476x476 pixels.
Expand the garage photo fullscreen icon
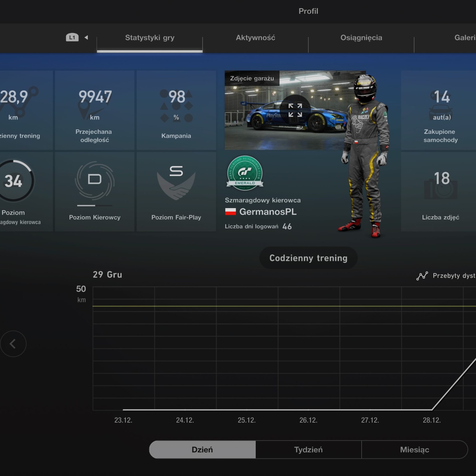[295, 110]
